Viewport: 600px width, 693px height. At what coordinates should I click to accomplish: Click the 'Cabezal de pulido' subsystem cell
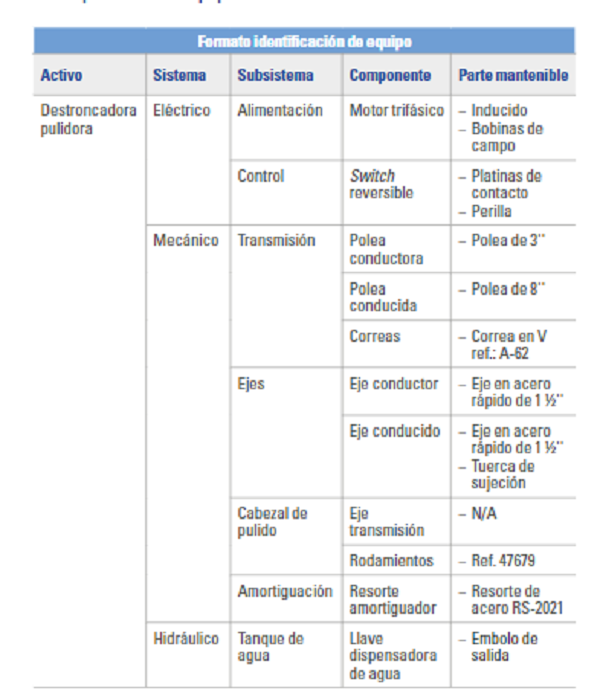[272, 522]
